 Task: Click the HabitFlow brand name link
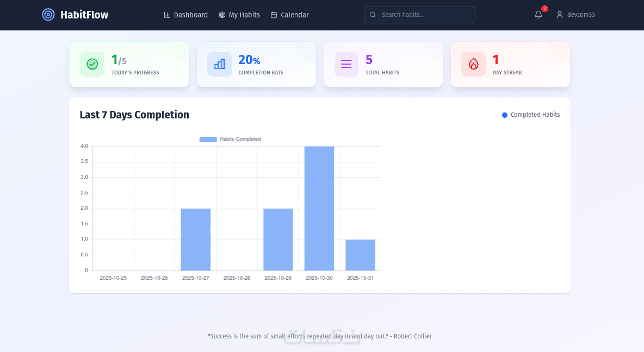84,15
